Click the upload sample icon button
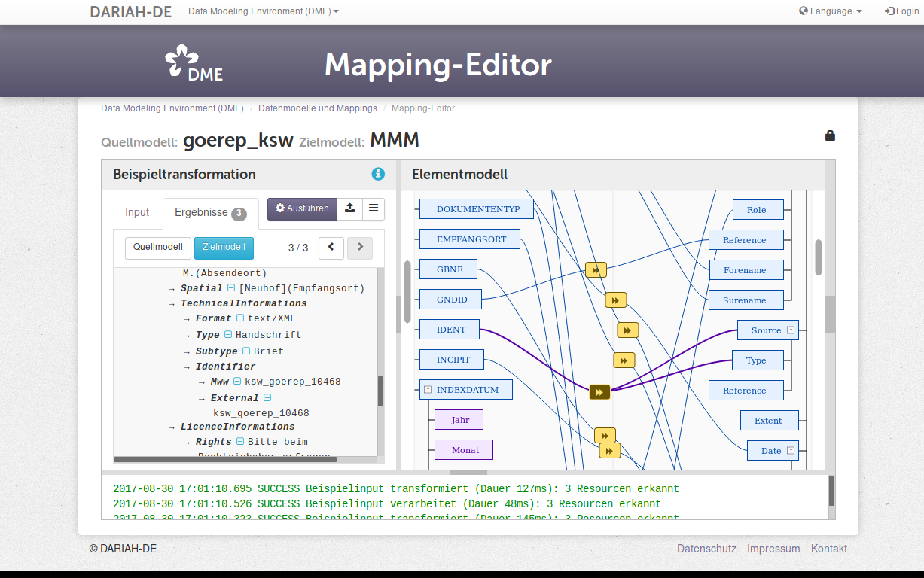 pos(349,208)
